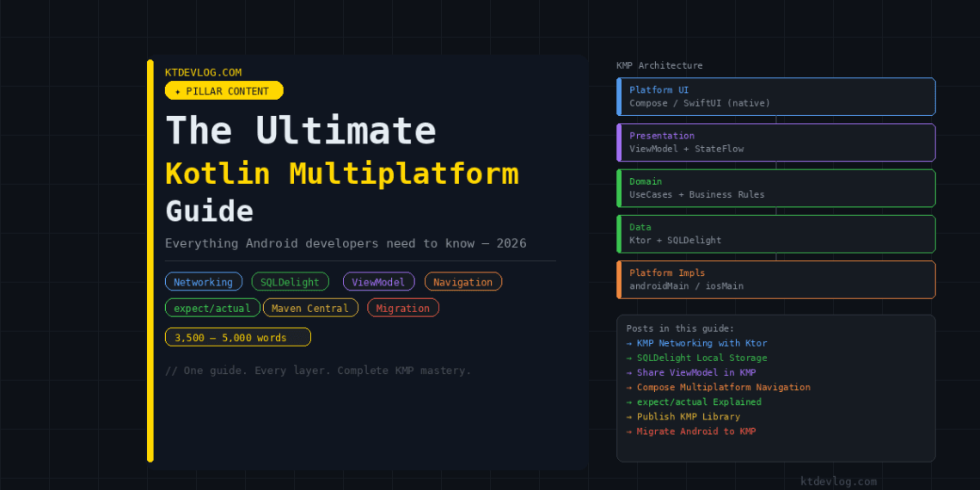This screenshot has width=980, height=490.
Task: Select the PILLAR CONTENT badge
Action: tap(224, 90)
